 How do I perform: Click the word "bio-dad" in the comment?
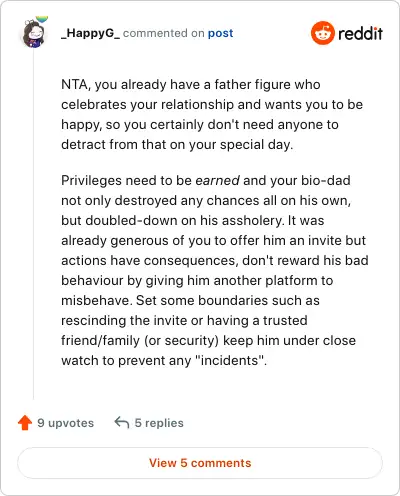(x=326, y=180)
